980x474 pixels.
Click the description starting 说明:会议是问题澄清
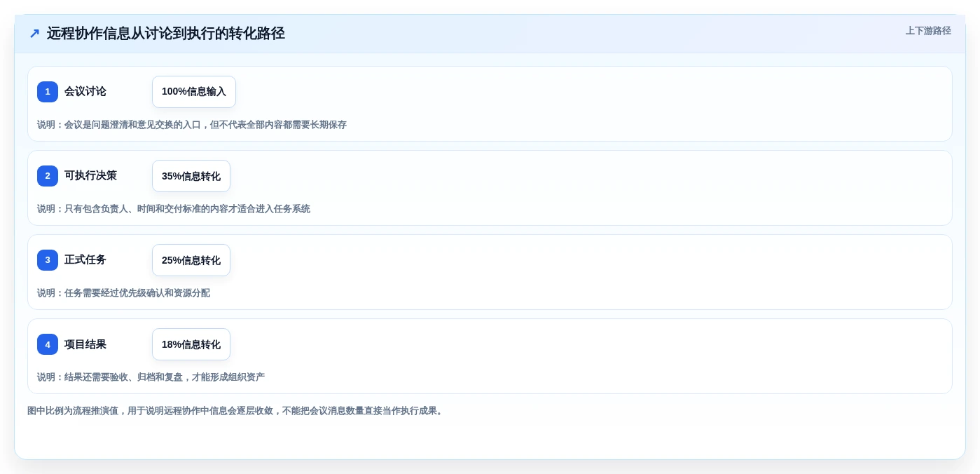click(192, 125)
